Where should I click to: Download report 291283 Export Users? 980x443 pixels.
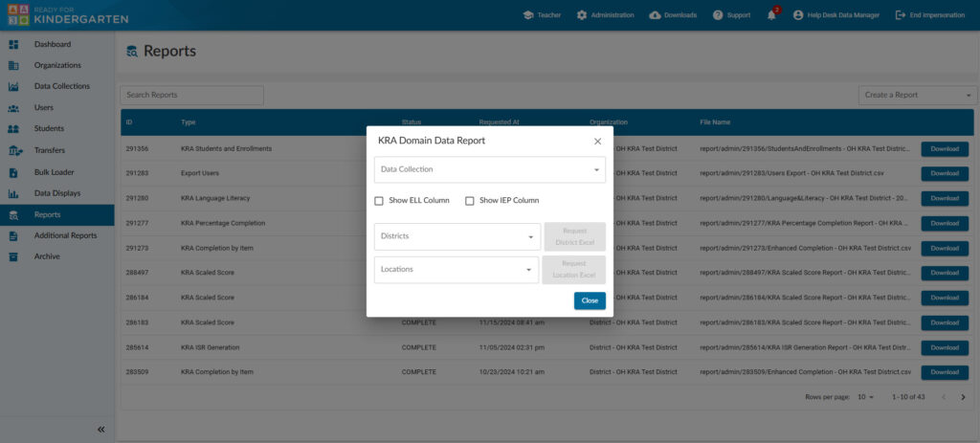pos(945,174)
